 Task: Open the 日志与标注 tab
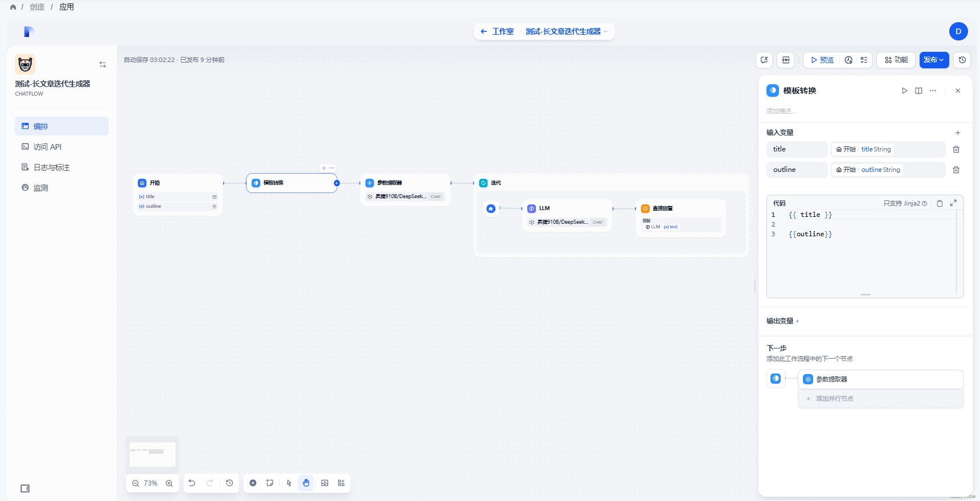pyautogui.click(x=51, y=167)
